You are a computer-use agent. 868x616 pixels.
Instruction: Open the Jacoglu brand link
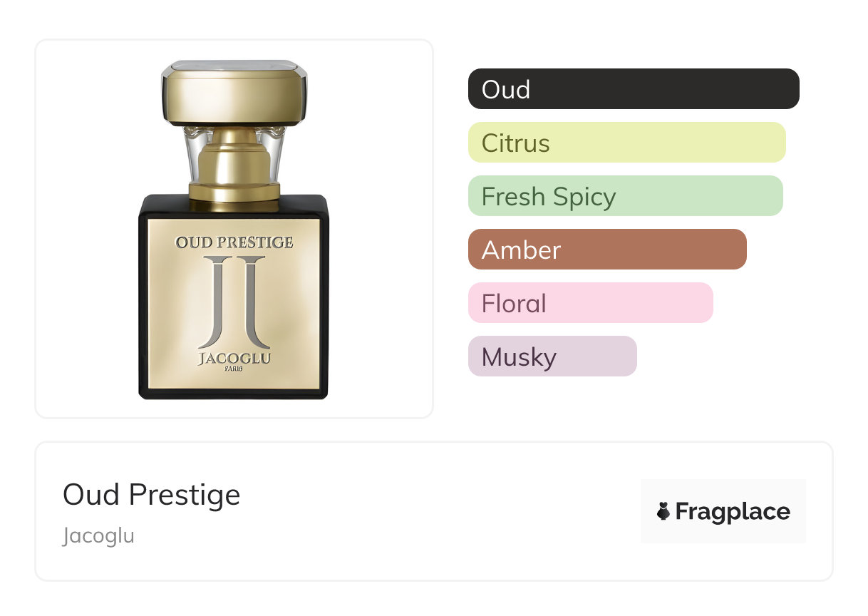point(98,535)
